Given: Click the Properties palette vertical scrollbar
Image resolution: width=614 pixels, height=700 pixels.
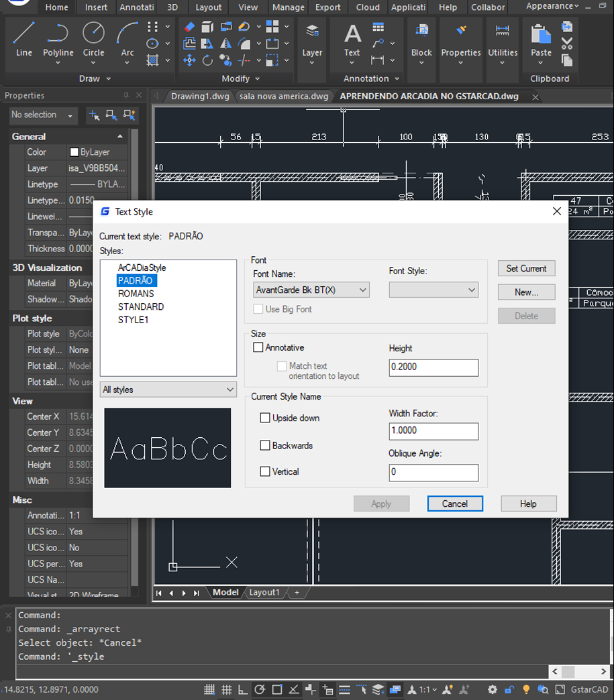Looking at the screenshot, I should point(134,357).
